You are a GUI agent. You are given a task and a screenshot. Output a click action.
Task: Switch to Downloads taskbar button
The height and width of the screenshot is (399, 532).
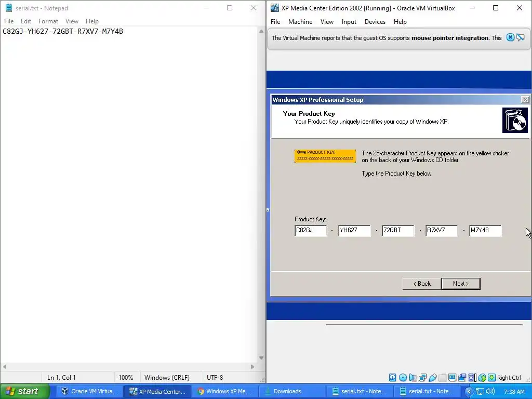point(292,391)
